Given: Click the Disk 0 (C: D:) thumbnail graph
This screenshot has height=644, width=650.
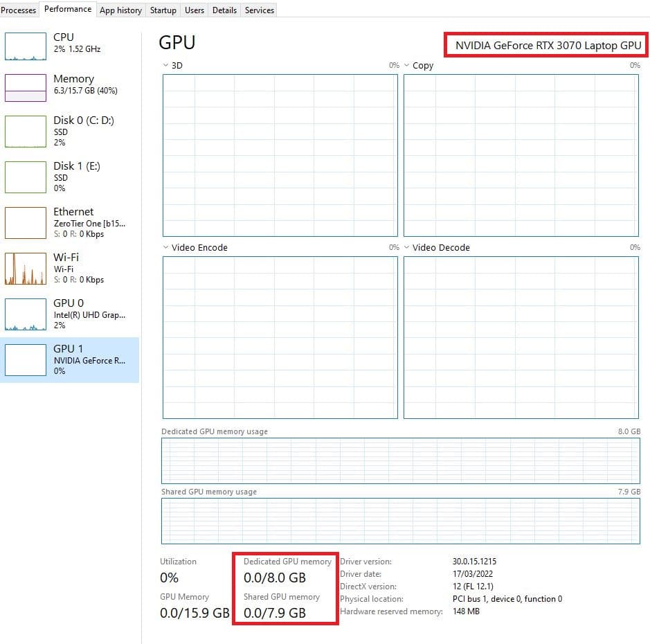Looking at the screenshot, I should click(26, 132).
